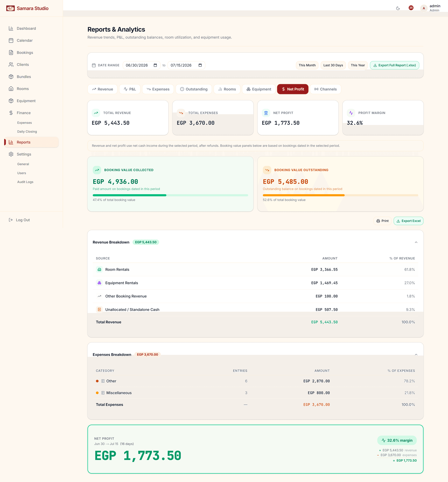This screenshot has width=448, height=482.
Task: Open Daily Closing page
Action: click(x=27, y=131)
